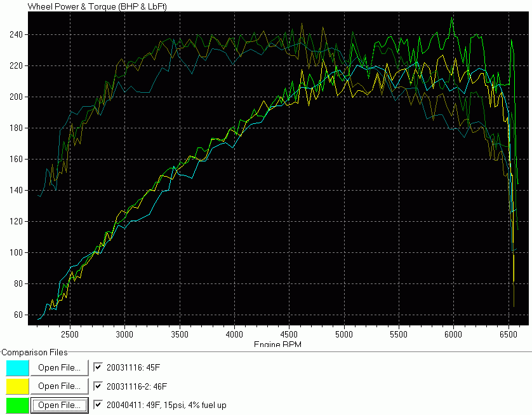Screen dimensions: 532x415
Task: Click the Comparison Files group heading
Action: (34, 352)
